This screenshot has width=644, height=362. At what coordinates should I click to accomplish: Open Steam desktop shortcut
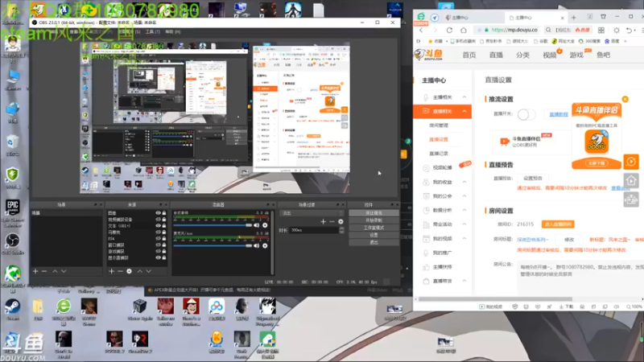pos(12,310)
